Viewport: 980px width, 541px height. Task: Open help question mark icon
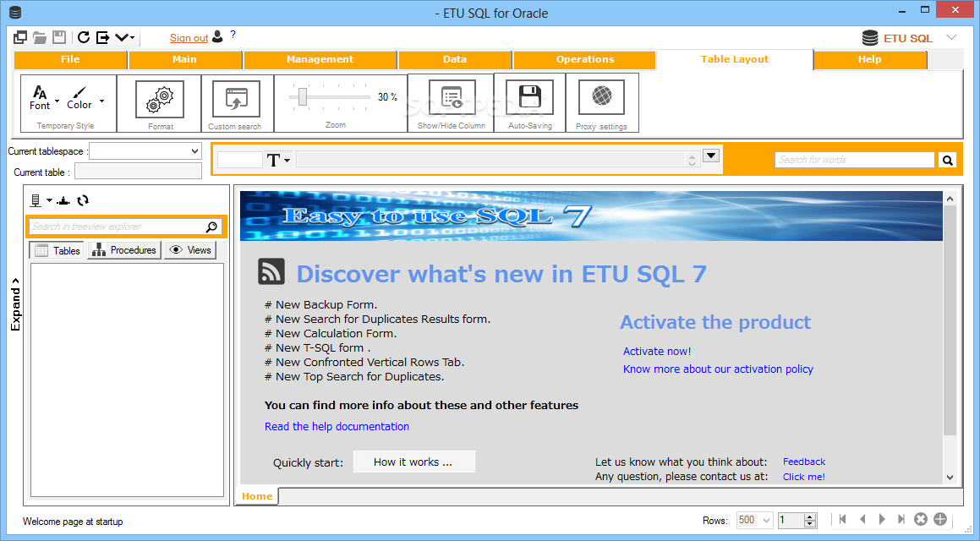[233, 35]
